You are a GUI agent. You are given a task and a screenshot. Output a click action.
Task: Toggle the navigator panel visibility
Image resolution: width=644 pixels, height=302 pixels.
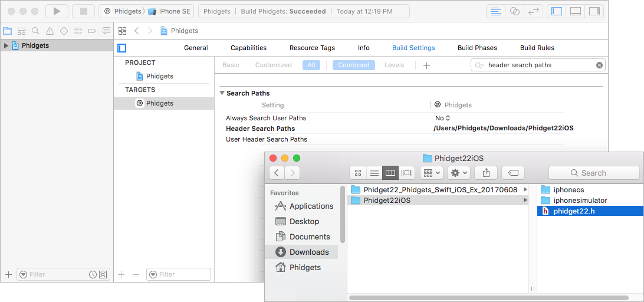click(557, 11)
